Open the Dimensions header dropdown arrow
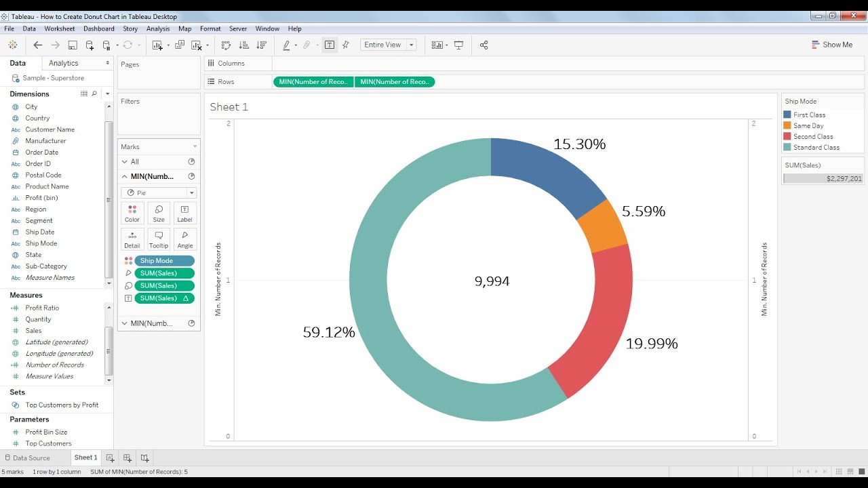Image resolution: width=868 pixels, height=488 pixels. [x=106, y=94]
